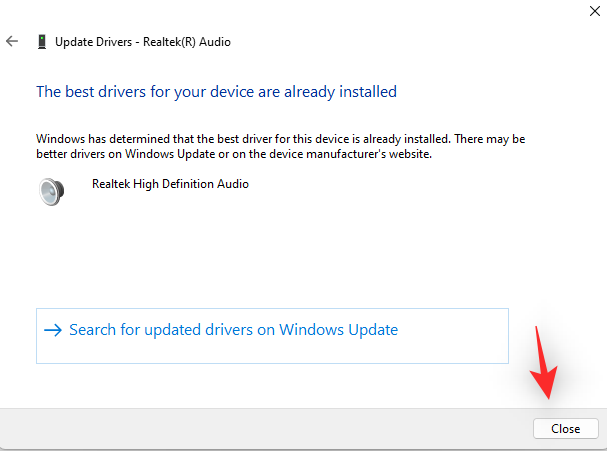607x451 pixels.
Task: Click the back arrow in the dialog header
Action: pos(12,42)
